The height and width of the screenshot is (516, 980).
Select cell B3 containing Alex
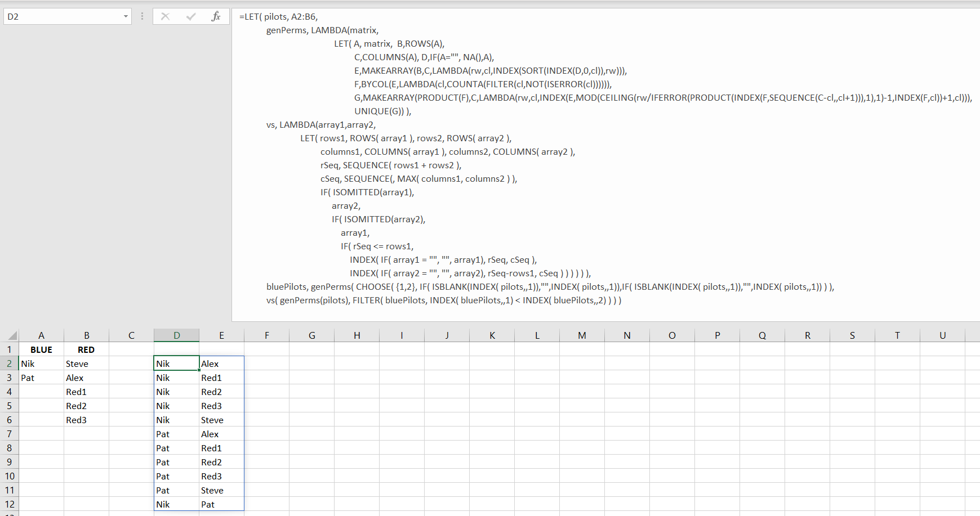click(86, 378)
